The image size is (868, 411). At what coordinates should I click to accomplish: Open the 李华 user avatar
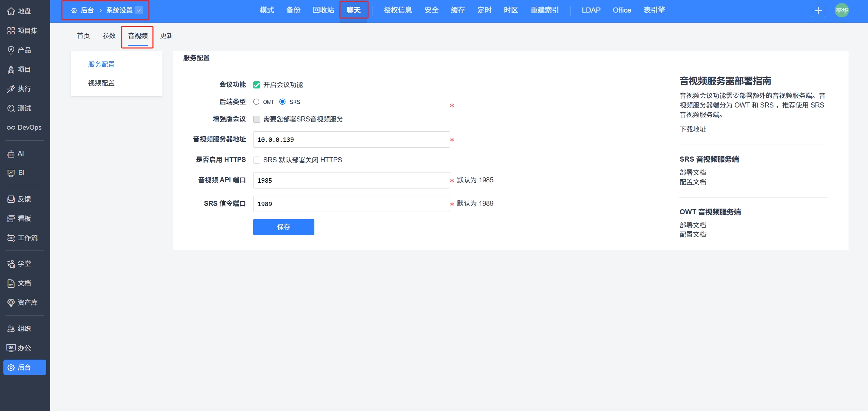(x=841, y=11)
